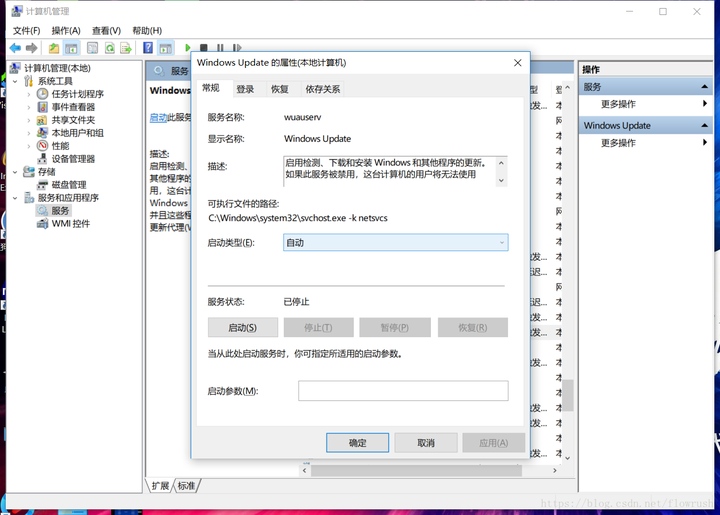Click the Pause Service toolbar icon
This screenshot has width=720, height=515.
[220, 48]
